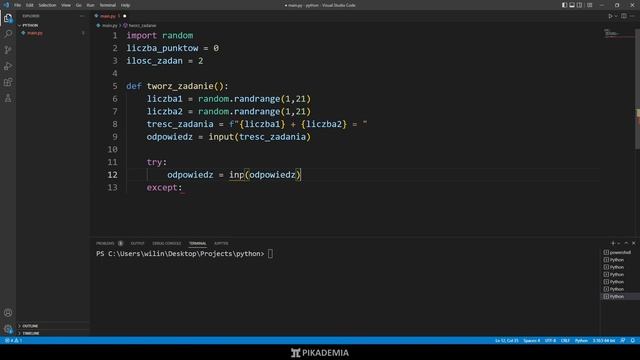Open the Run menu
The image size is (640, 360).
[90, 5]
